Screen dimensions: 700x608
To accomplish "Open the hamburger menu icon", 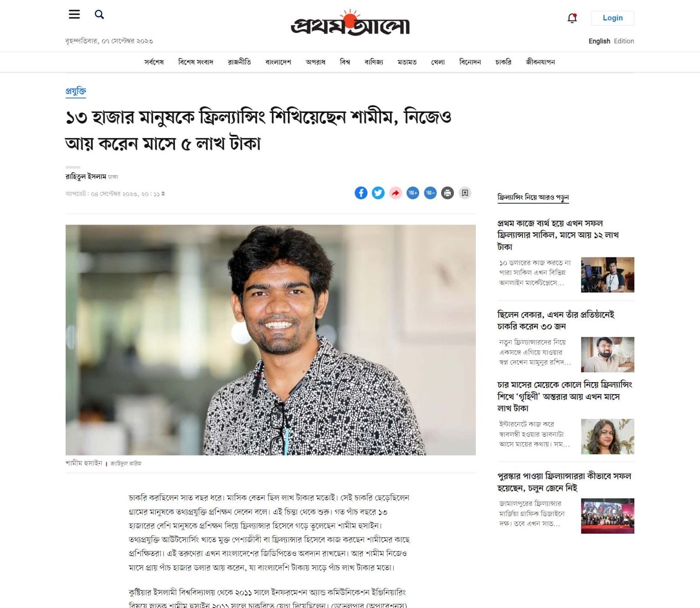I will [x=74, y=15].
